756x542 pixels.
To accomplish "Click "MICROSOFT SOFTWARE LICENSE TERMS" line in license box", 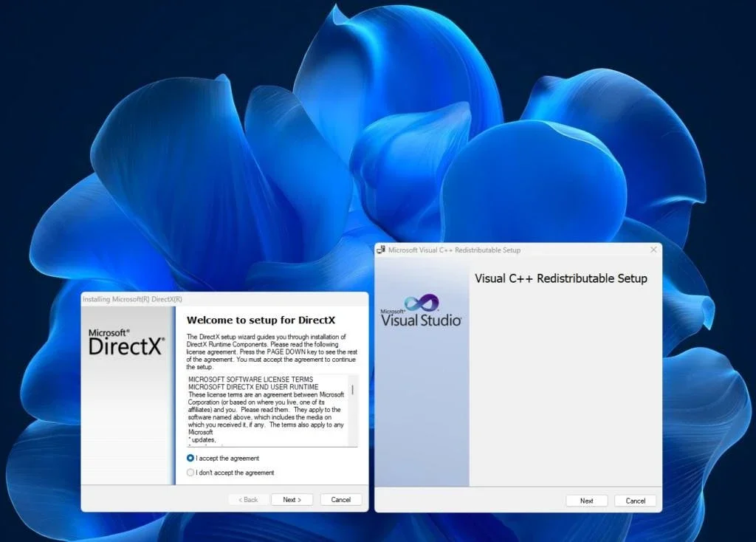I will point(251,380).
